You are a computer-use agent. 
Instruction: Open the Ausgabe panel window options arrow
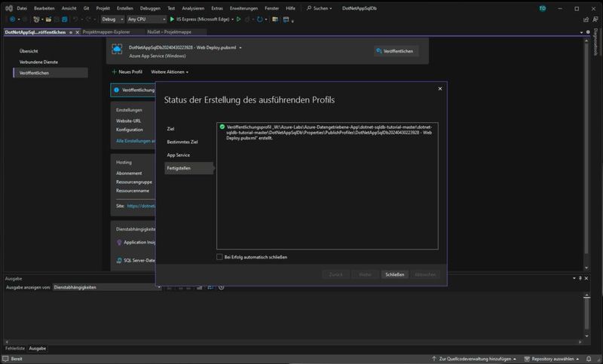point(574,278)
